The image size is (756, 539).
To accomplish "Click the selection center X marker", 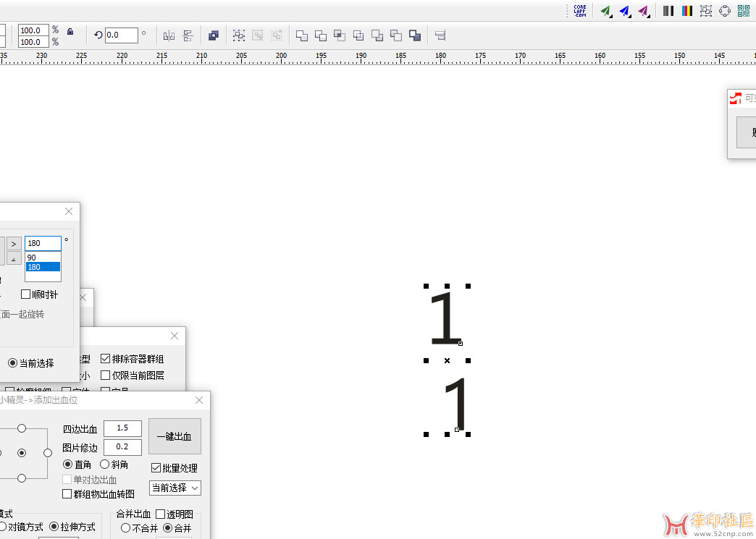I will (447, 360).
